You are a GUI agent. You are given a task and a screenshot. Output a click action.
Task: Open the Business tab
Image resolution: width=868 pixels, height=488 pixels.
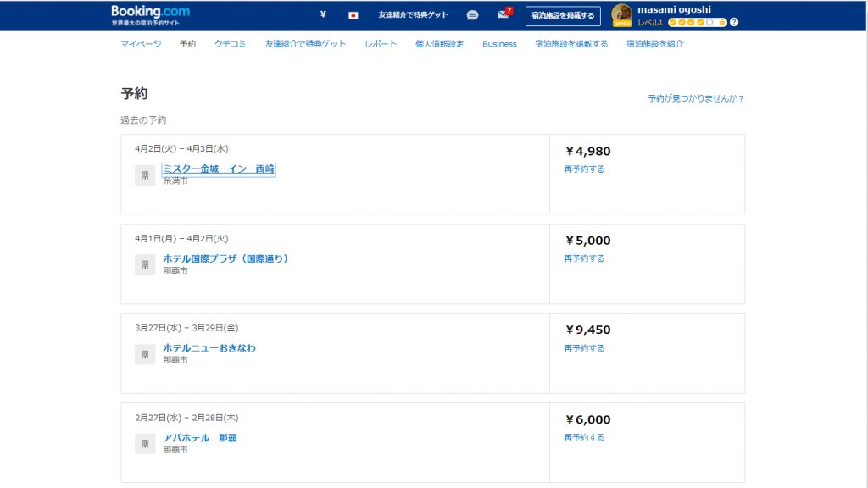click(499, 44)
